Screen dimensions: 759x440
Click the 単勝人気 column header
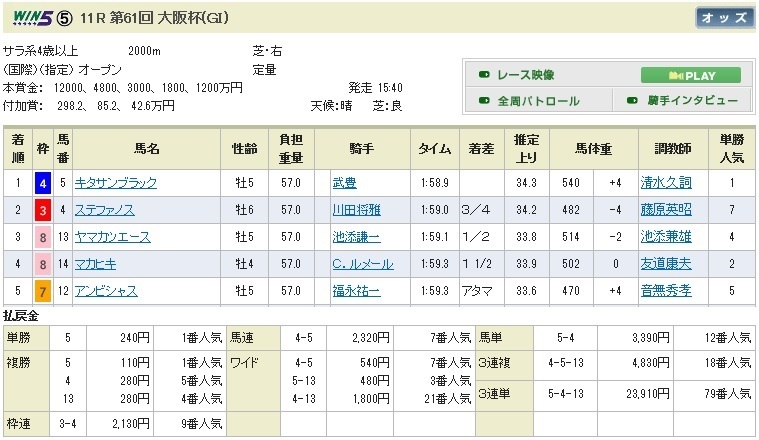(x=731, y=149)
